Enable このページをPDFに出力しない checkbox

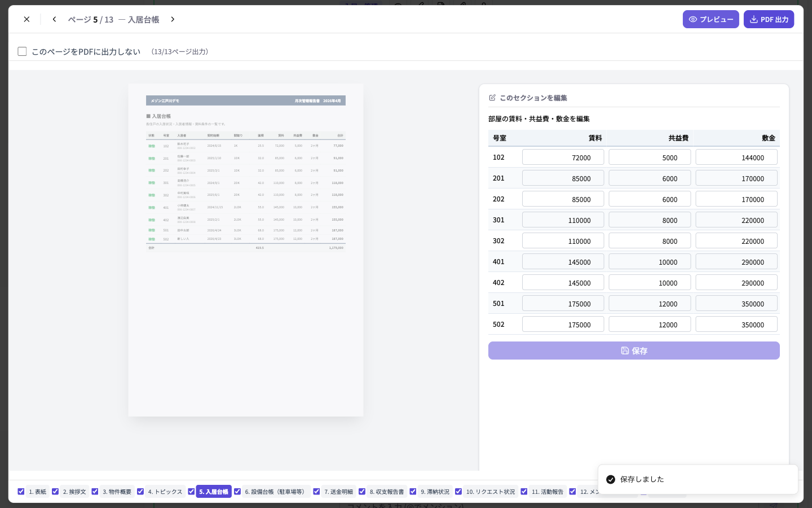(22, 51)
